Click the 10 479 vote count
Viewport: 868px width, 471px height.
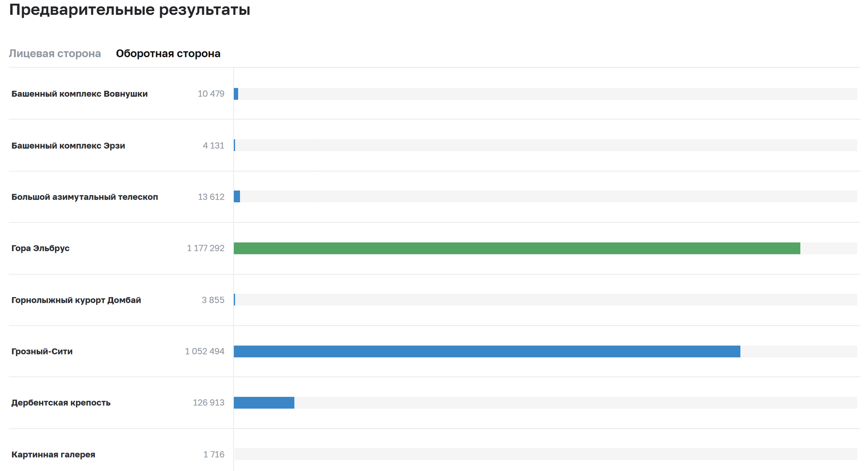(x=211, y=94)
